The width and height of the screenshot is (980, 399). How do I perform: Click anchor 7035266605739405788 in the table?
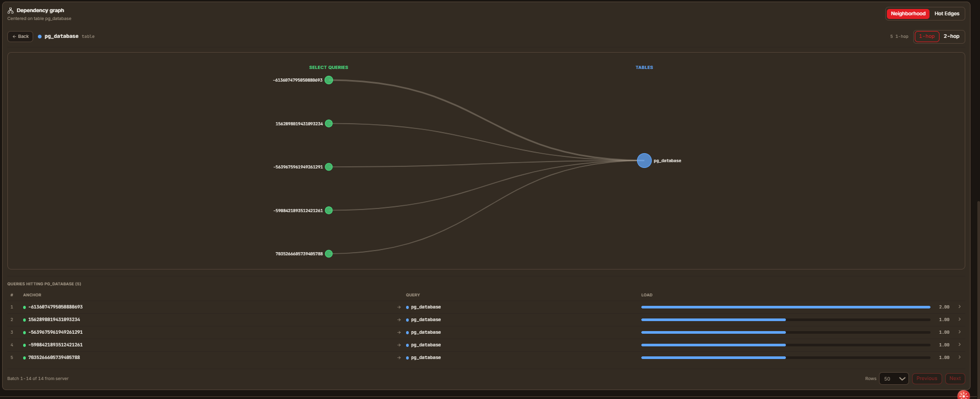(54, 357)
